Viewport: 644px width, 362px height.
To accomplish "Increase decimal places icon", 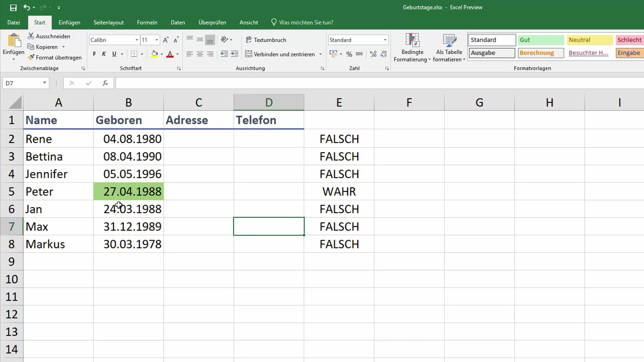I will coord(373,54).
